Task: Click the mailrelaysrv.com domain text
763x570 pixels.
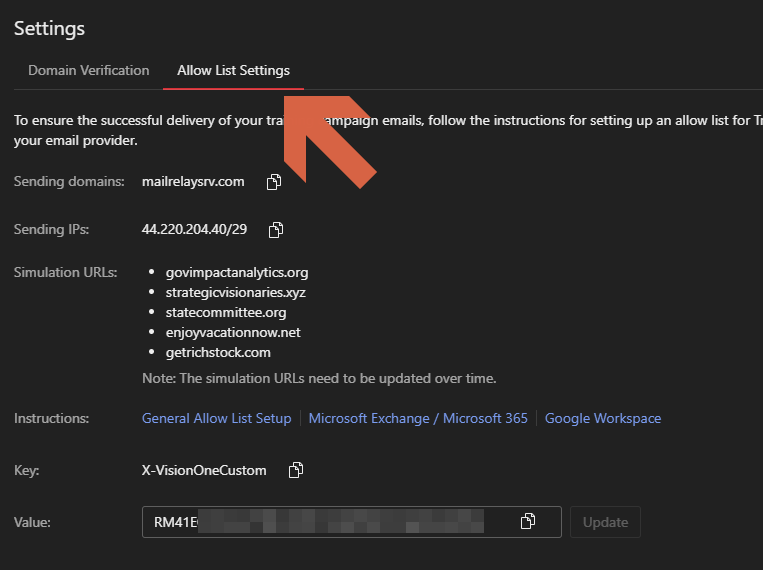Action: point(193,181)
